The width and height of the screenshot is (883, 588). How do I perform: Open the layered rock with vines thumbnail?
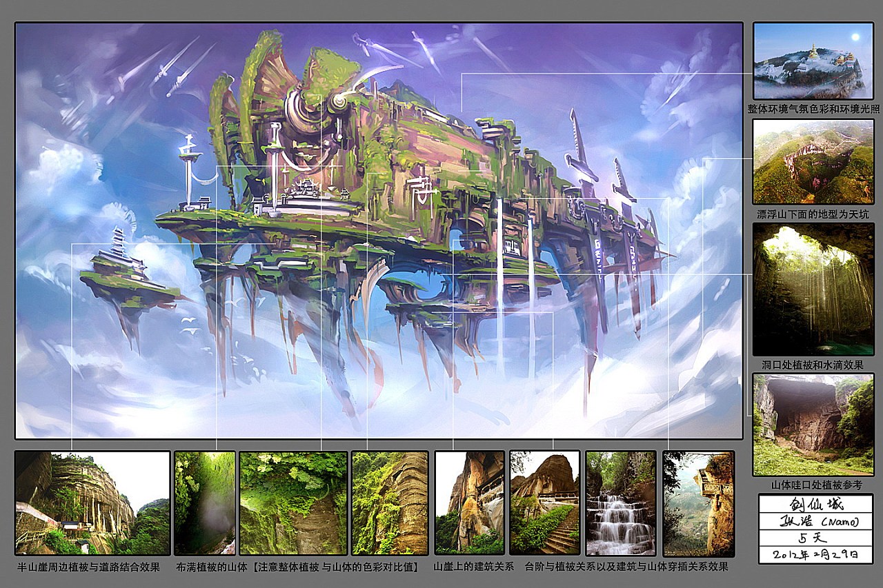click(390, 503)
